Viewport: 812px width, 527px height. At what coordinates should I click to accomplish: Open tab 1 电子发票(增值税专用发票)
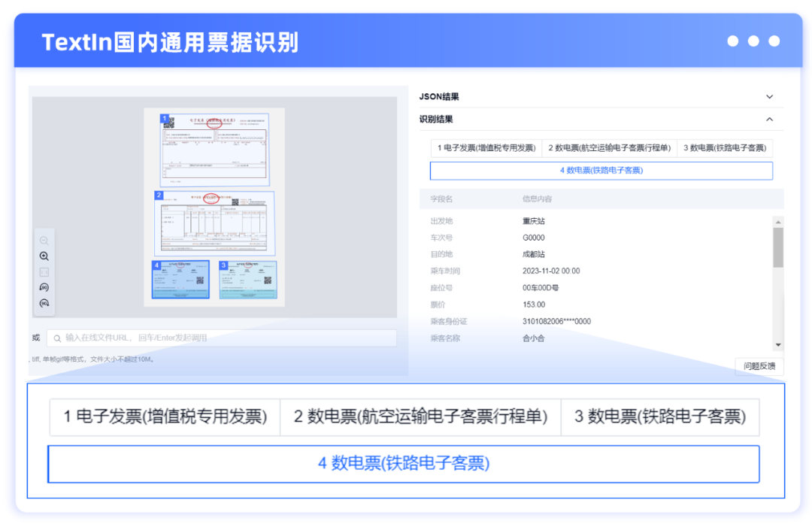click(x=486, y=148)
